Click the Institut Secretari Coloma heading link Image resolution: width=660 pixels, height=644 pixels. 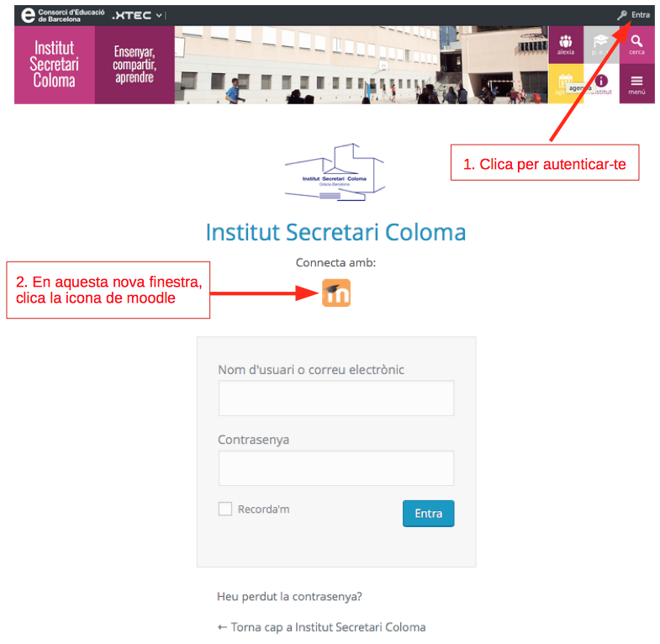[x=335, y=232]
